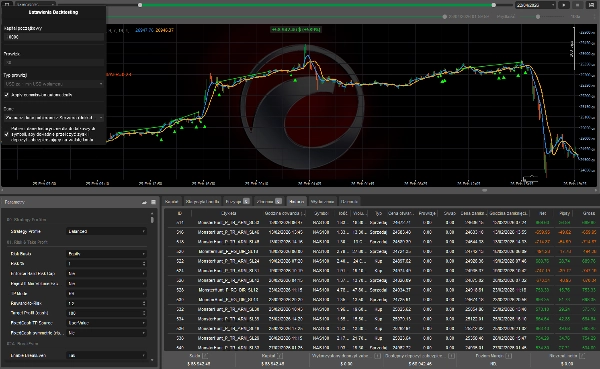Click the info icon beside Poziom Margin
Image resolution: width=600 pixels, height=369 pixels.
[x=509, y=356]
